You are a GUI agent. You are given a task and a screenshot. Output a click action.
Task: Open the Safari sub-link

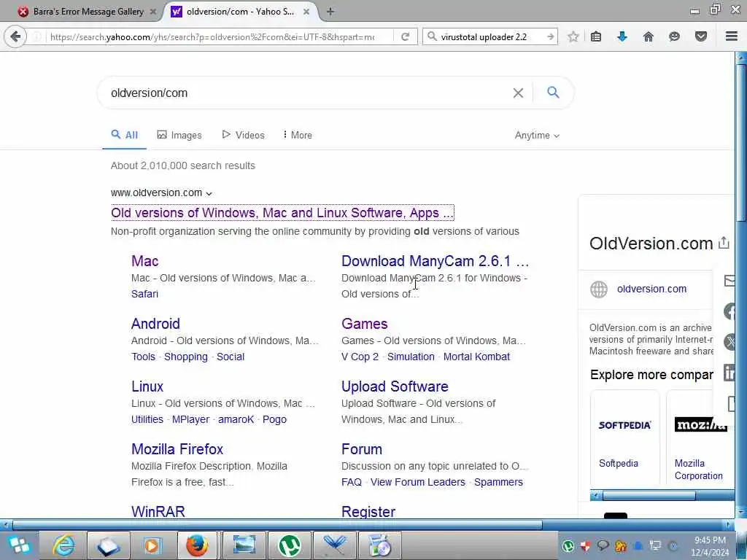coord(145,294)
